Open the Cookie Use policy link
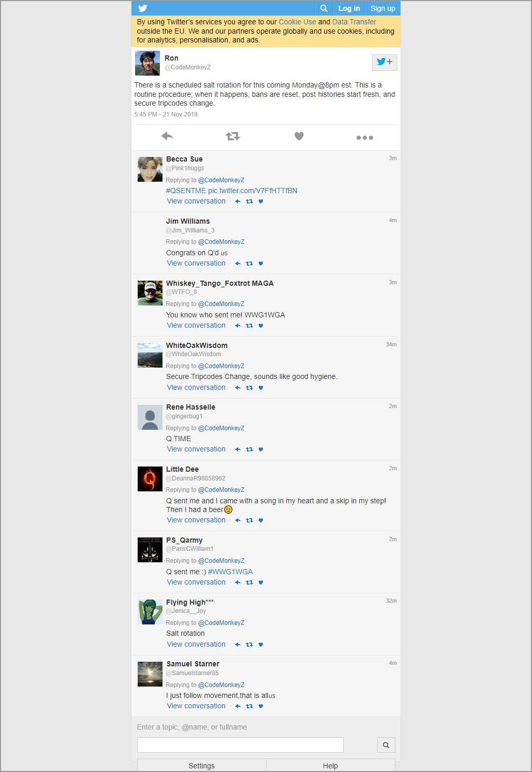The height and width of the screenshot is (772, 532). pyautogui.click(x=297, y=22)
